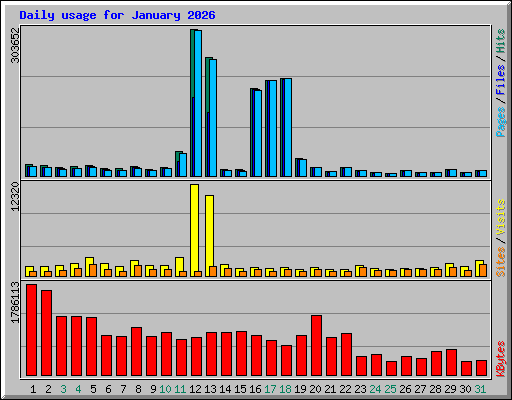Click day label 1 on the axis
The height and width of the screenshot is (400, 512).
33,389
